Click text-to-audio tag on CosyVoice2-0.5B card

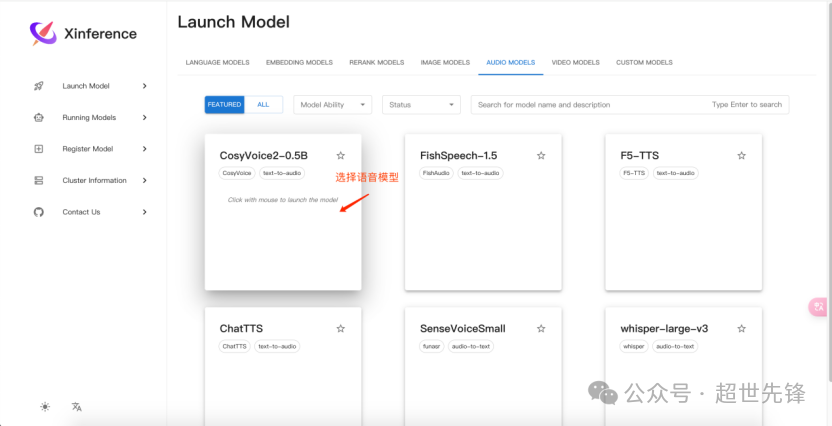tap(282, 173)
